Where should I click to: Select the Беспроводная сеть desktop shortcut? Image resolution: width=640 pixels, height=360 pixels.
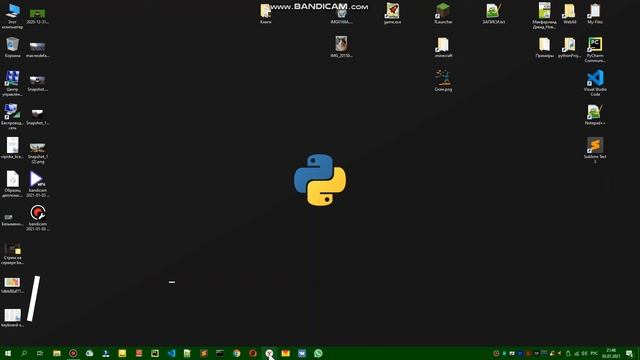click(12, 117)
